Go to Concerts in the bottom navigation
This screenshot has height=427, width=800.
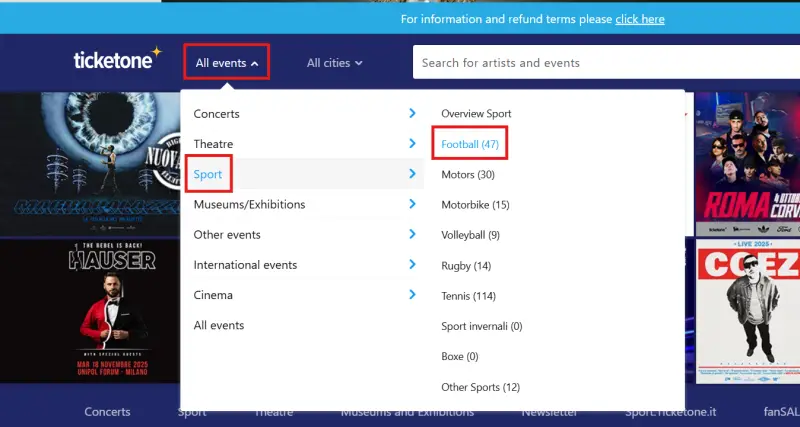click(x=107, y=412)
